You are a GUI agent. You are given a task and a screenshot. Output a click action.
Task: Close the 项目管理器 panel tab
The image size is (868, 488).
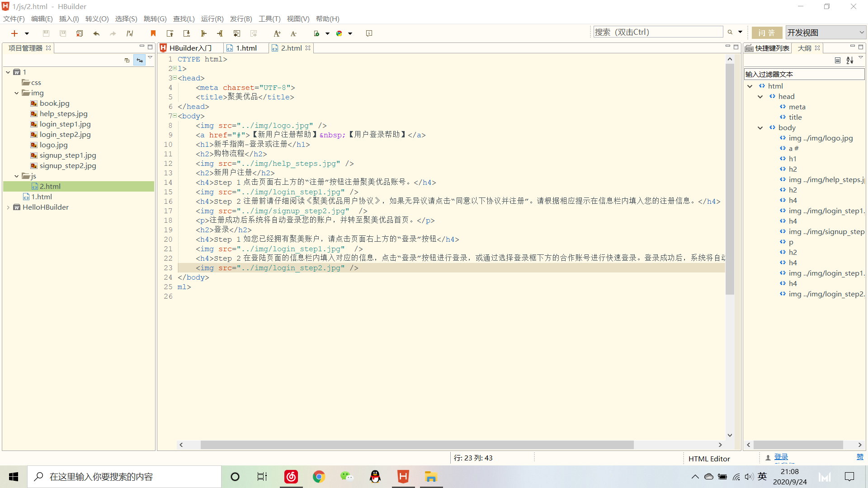click(x=48, y=48)
